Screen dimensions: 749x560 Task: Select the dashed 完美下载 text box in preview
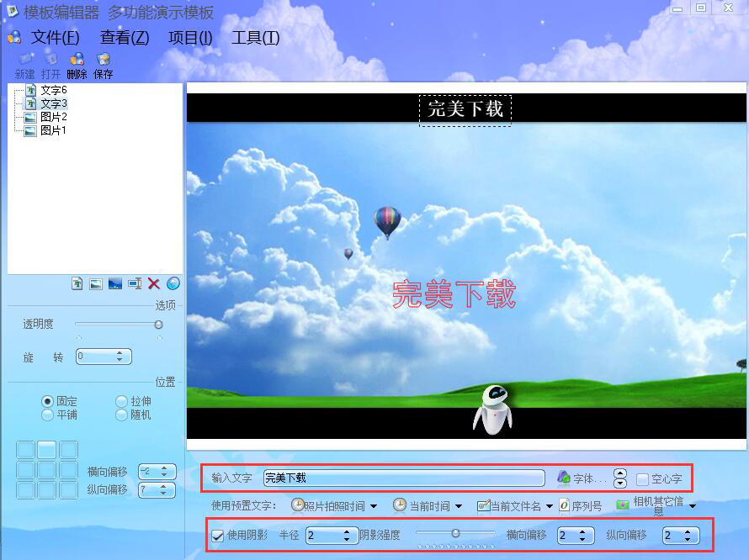465,111
